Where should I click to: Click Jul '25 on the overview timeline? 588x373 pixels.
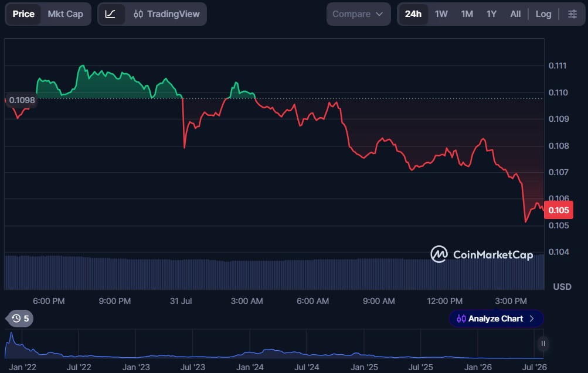421,367
